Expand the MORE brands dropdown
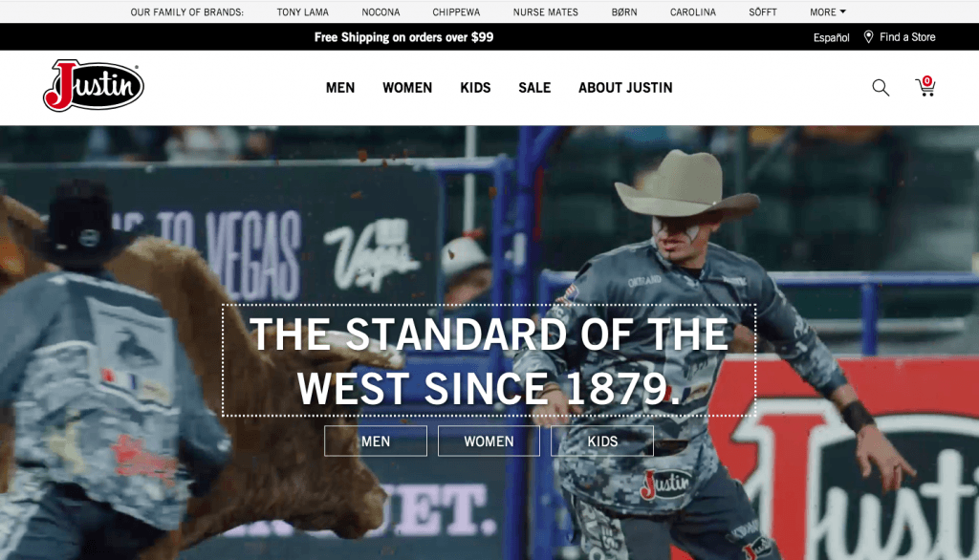979x560 pixels. click(x=828, y=11)
